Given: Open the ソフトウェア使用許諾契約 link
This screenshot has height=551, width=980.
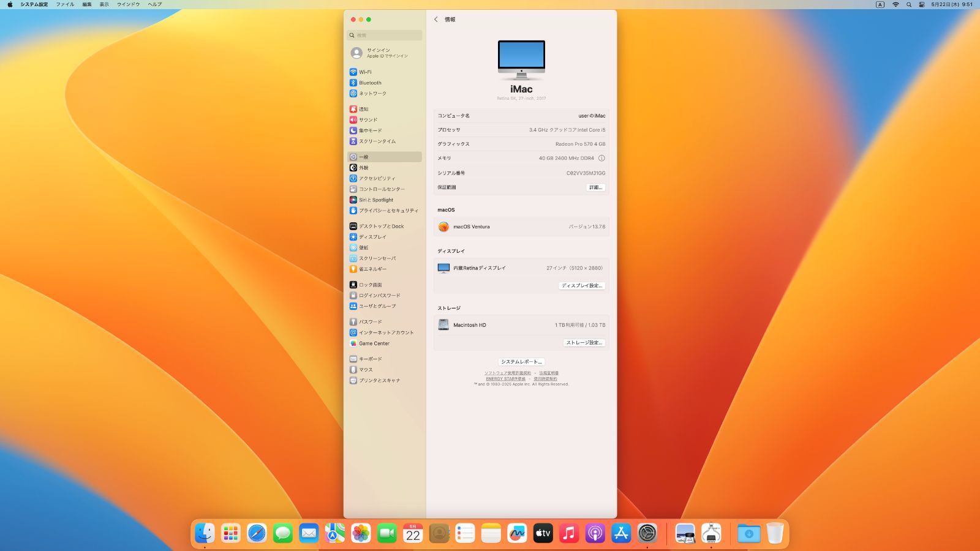Looking at the screenshot, I should (508, 373).
